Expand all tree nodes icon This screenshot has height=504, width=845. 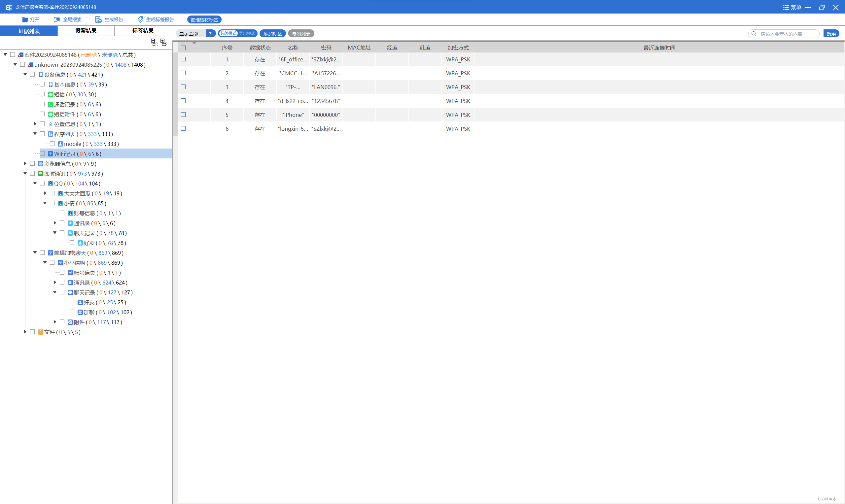click(x=164, y=42)
